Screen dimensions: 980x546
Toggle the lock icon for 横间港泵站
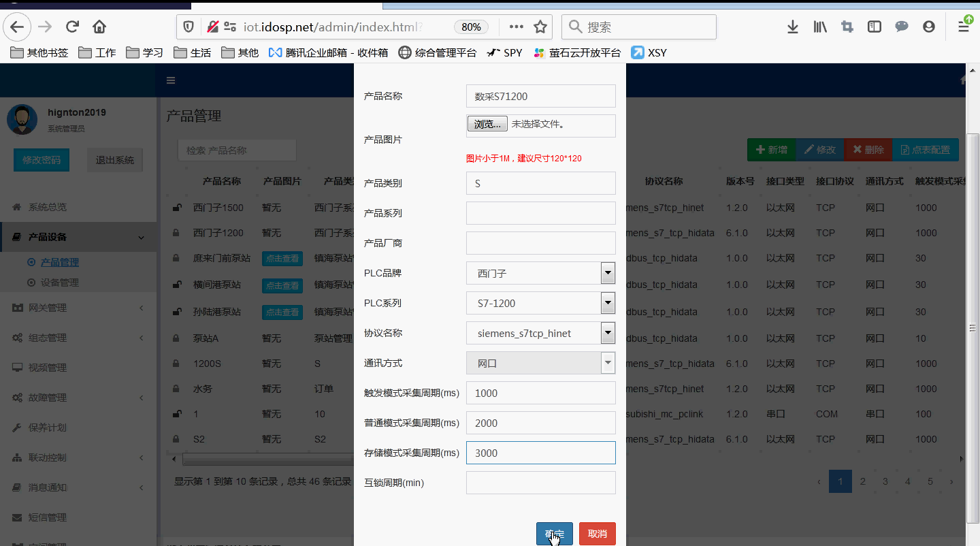coord(177,285)
